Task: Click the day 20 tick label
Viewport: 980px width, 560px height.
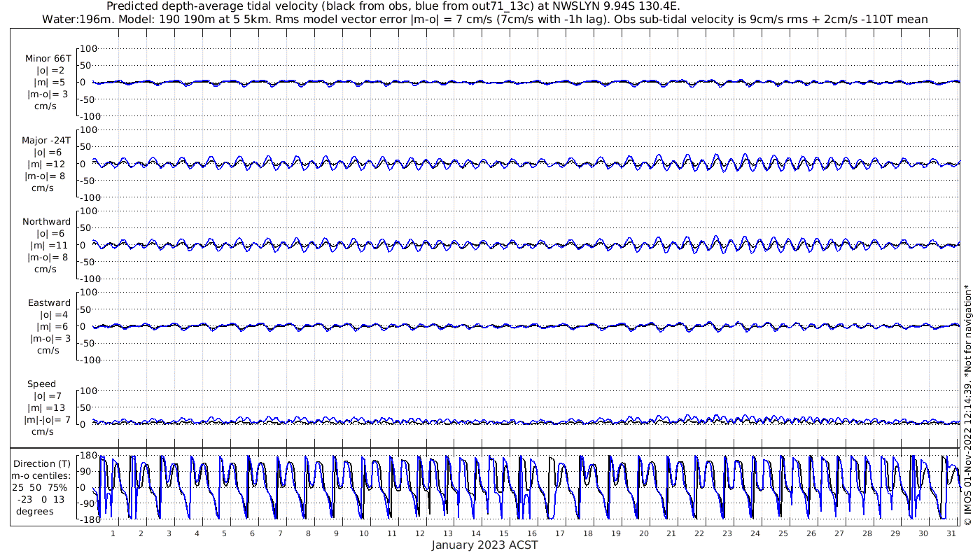Action: coord(643,533)
